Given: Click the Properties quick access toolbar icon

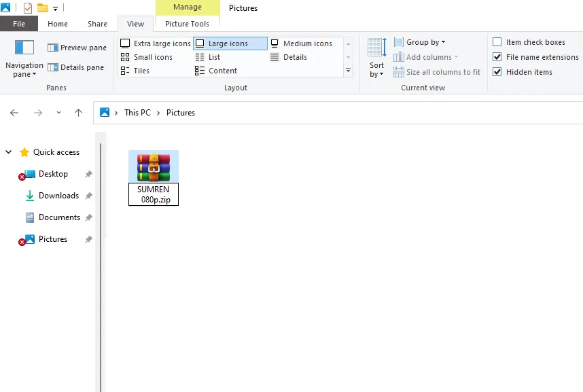Looking at the screenshot, I should click(x=27, y=7).
